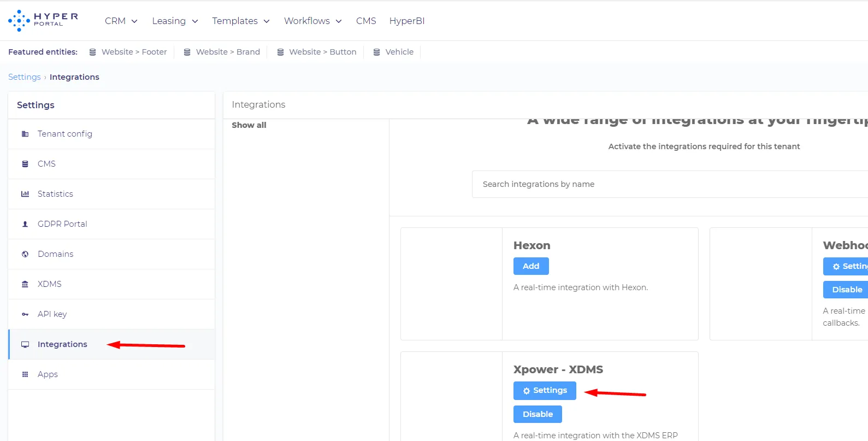Image resolution: width=868 pixels, height=441 pixels.
Task: Open Xpower - XDMS Settings
Action: click(545, 391)
